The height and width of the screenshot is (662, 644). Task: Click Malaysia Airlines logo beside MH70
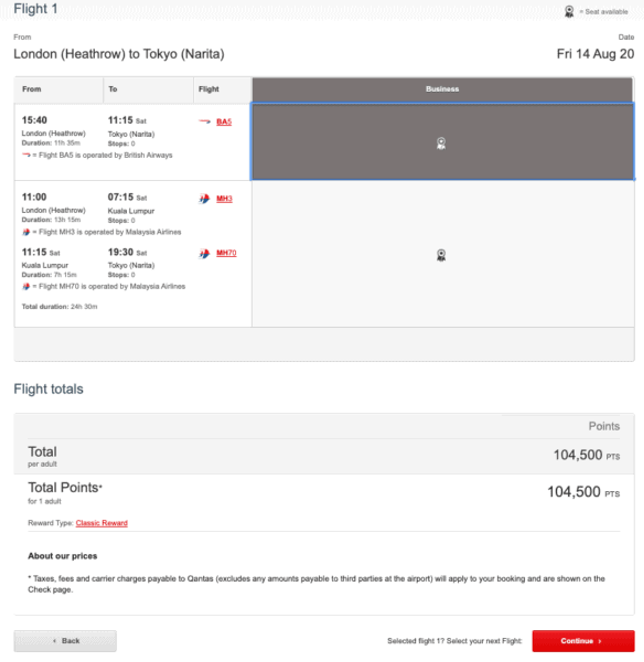click(x=204, y=253)
